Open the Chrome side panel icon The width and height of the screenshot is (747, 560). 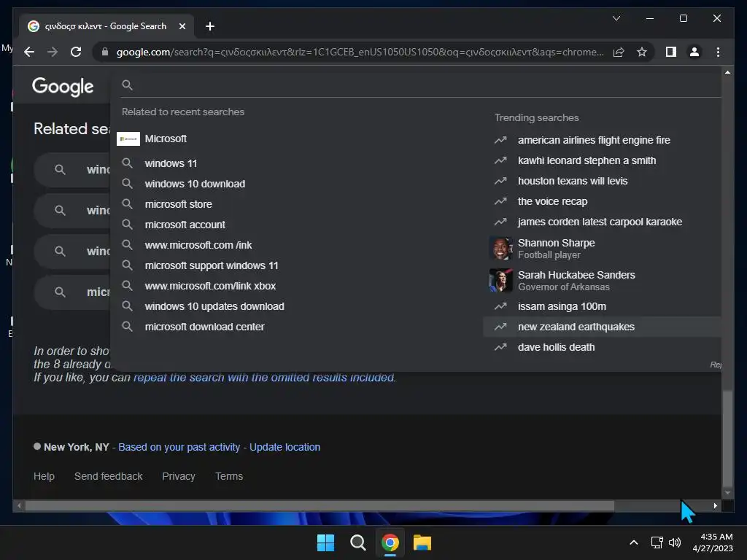[x=671, y=52]
